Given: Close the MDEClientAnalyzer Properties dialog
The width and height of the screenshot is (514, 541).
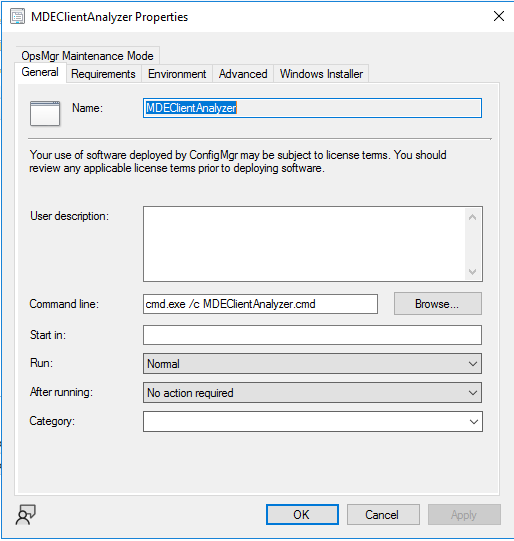Looking at the screenshot, I should [499, 16].
